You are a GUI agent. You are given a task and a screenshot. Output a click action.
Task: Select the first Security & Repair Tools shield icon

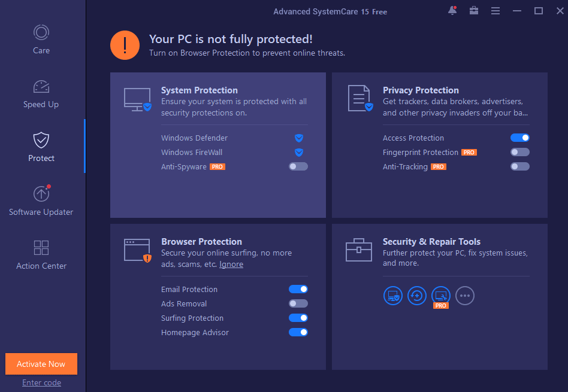pos(393,295)
